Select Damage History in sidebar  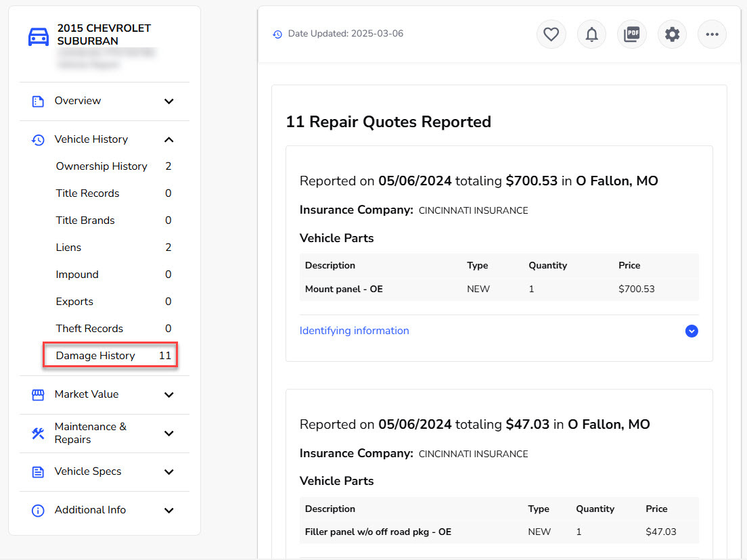pyautogui.click(x=110, y=355)
